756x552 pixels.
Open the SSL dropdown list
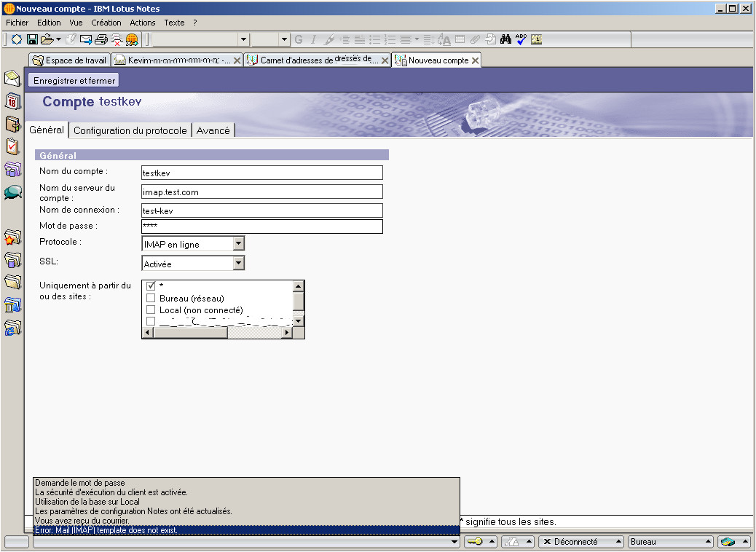[238, 264]
